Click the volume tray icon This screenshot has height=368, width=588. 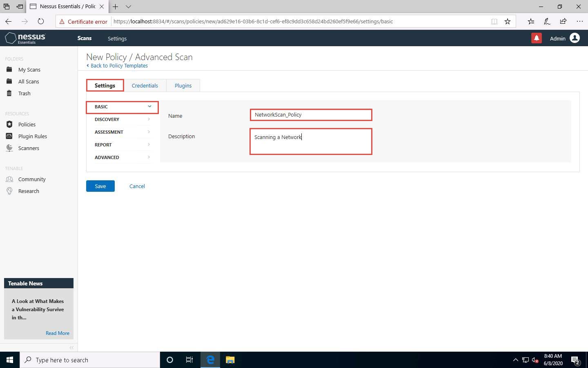535,360
